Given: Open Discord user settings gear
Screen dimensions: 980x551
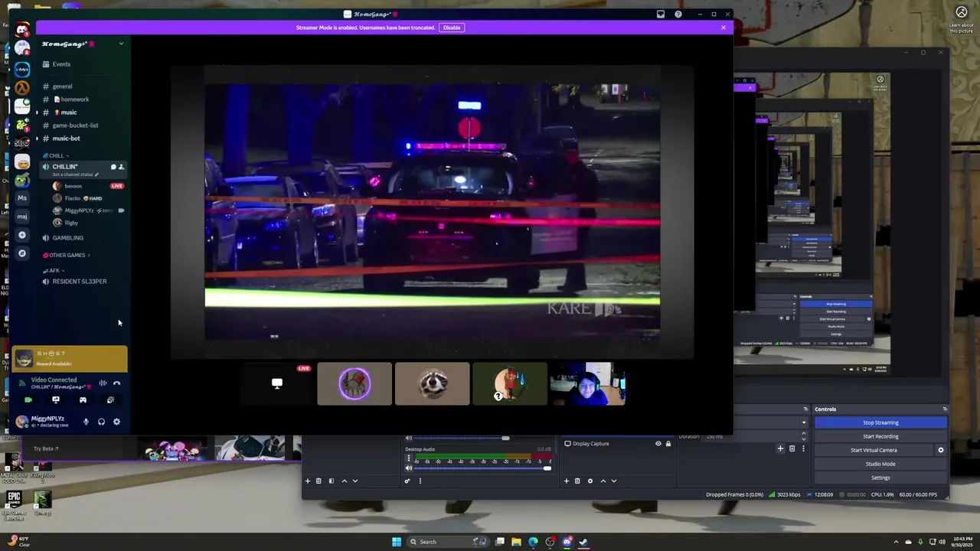Looking at the screenshot, I should pos(116,422).
